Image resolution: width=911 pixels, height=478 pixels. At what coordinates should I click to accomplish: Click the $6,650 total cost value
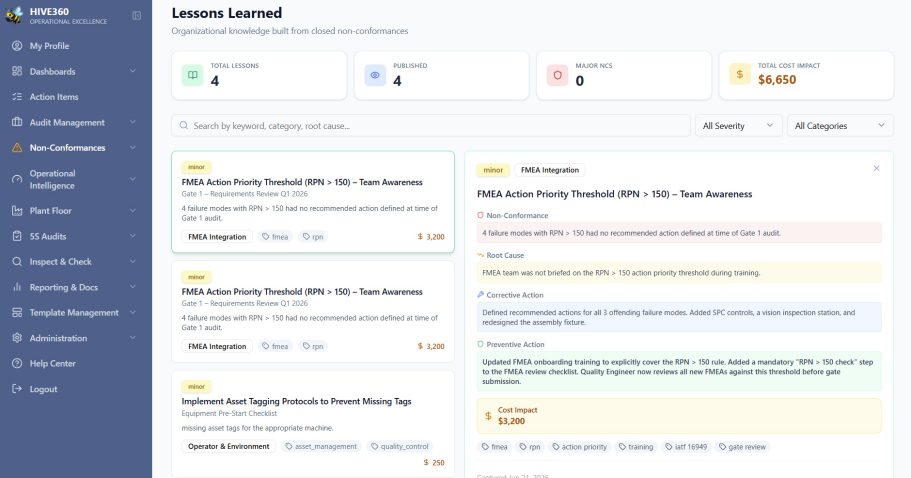[777, 80]
